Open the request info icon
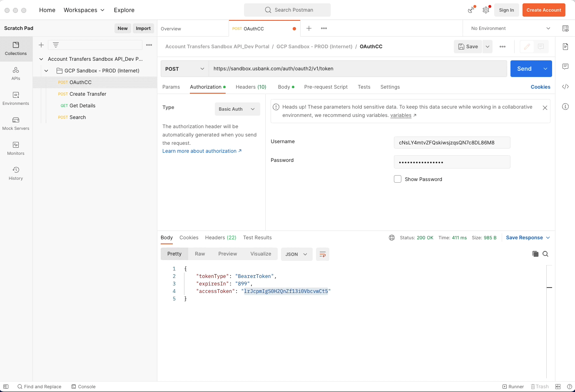 pyautogui.click(x=565, y=107)
